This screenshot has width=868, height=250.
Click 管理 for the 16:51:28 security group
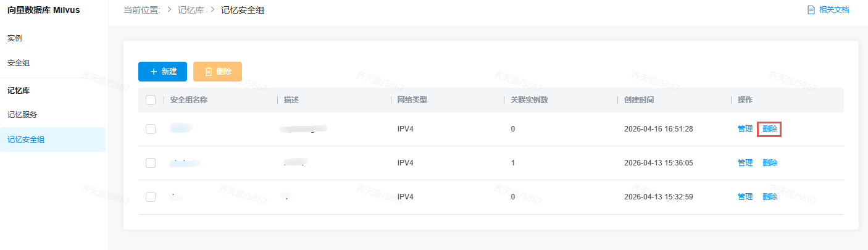(745, 129)
